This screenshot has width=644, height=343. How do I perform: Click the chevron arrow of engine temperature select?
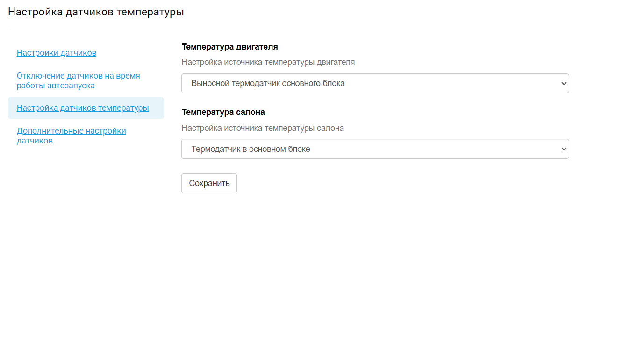[564, 84]
